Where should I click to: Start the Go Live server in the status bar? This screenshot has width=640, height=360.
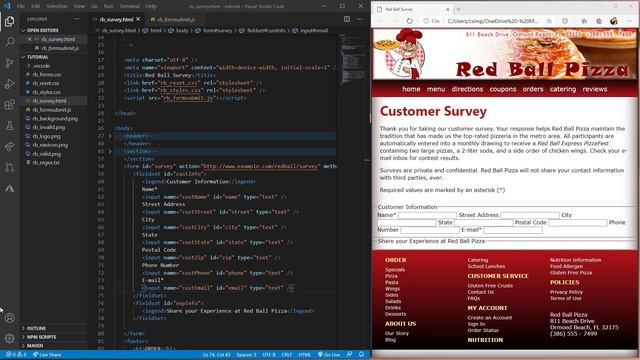pyautogui.click(x=329, y=355)
